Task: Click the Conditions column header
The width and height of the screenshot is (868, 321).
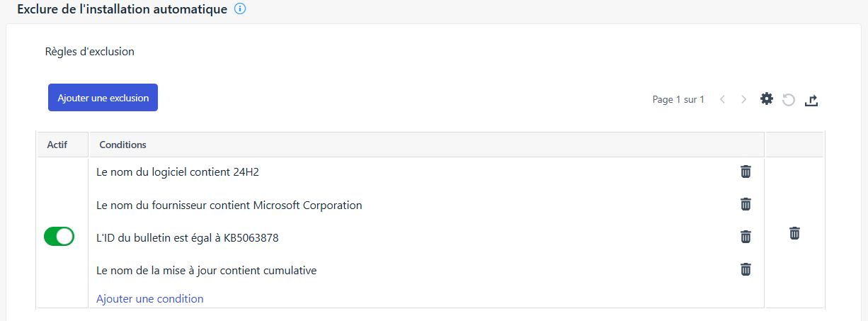Action: pyautogui.click(x=122, y=145)
